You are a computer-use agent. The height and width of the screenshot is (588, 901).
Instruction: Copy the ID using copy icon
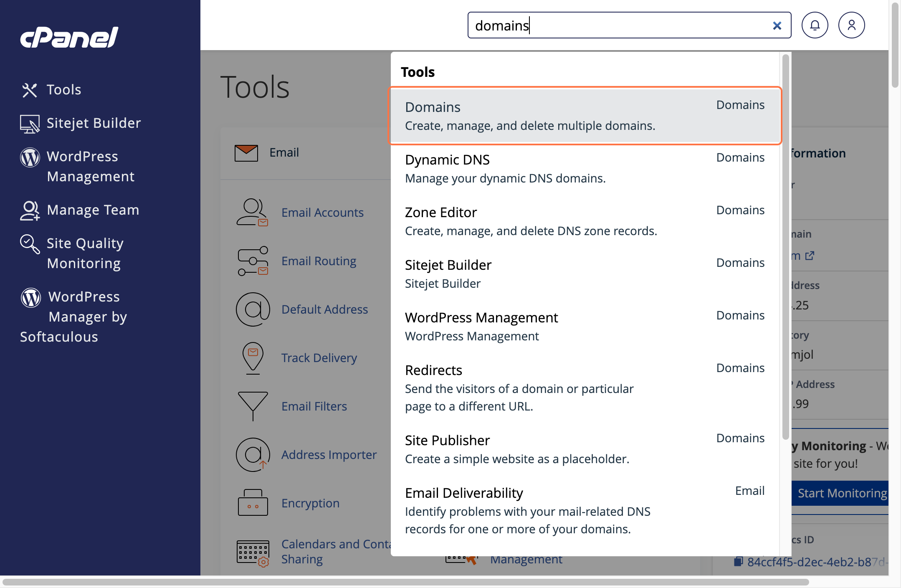(x=738, y=561)
